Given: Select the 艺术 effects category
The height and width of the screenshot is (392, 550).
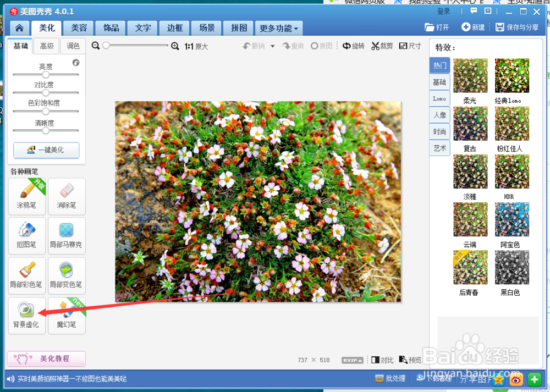Looking at the screenshot, I should coord(439,148).
